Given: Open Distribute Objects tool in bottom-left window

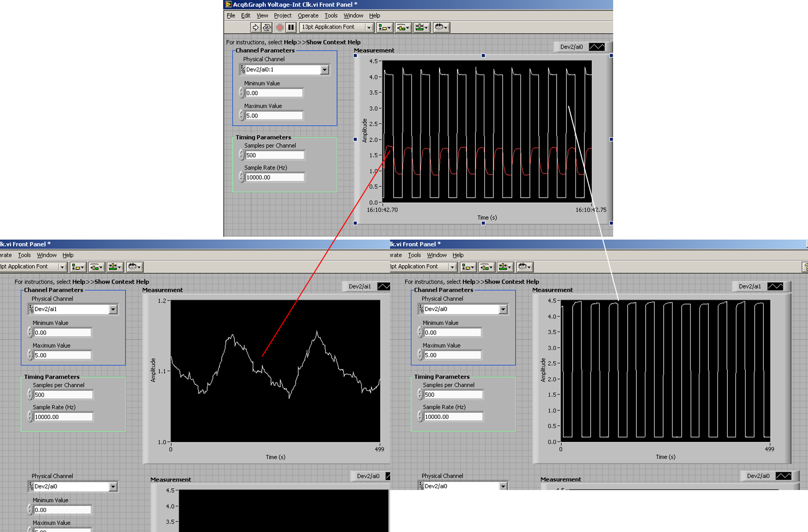Looking at the screenshot, I should tap(97, 267).
